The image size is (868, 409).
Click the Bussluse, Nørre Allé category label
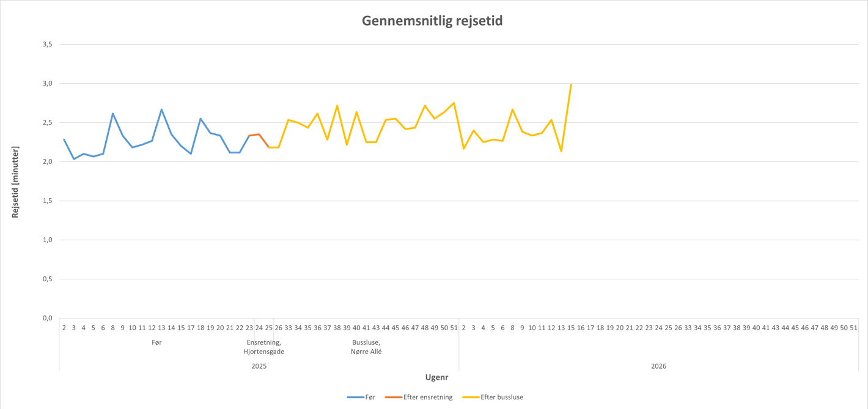pos(366,347)
